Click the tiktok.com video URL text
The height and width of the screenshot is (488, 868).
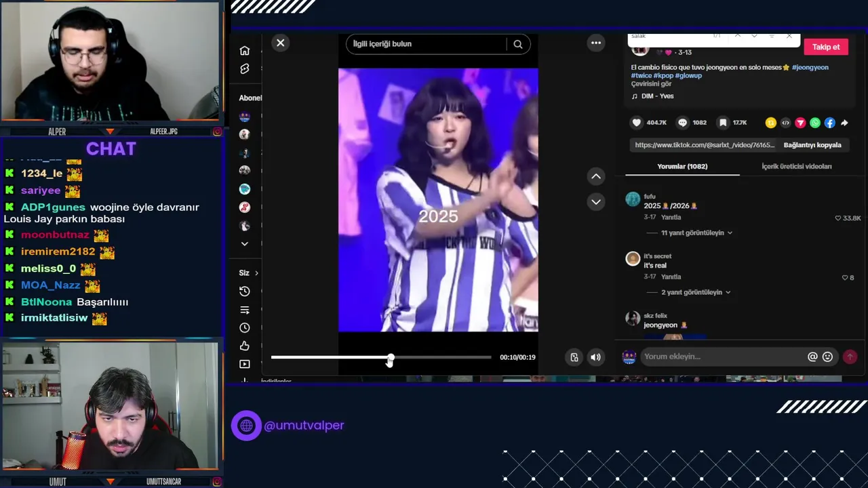point(705,145)
